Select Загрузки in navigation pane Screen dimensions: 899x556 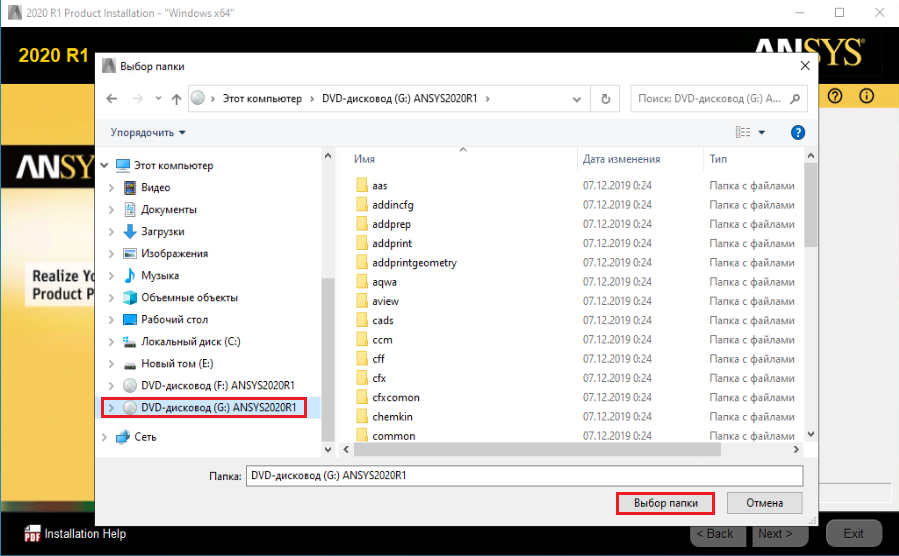[x=162, y=232]
